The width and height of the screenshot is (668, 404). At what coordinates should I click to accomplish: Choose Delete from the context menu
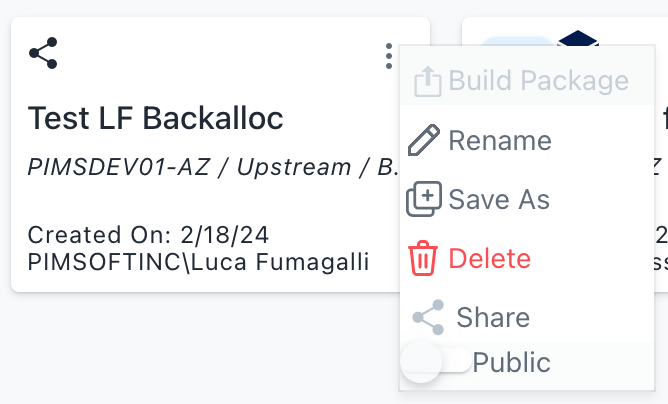click(x=489, y=259)
